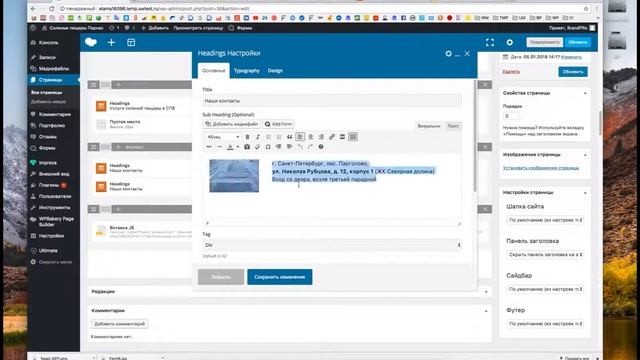The height and width of the screenshot is (360, 640).
Task: Align text left in the editor
Action: coord(300,137)
